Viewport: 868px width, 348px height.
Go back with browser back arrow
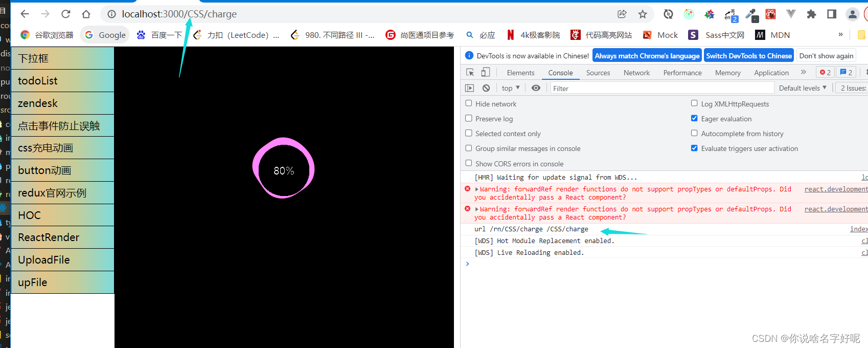point(25,14)
